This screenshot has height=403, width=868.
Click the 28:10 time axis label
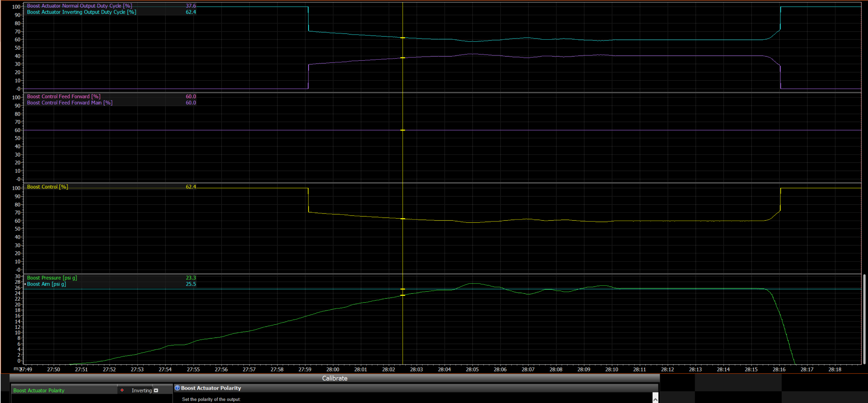click(612, 369)
